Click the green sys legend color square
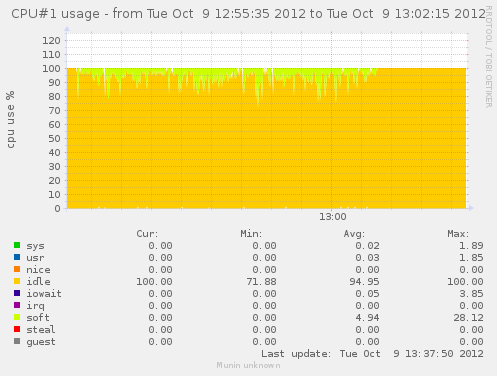This screenshot has width=497, height=376. [17, 245]
